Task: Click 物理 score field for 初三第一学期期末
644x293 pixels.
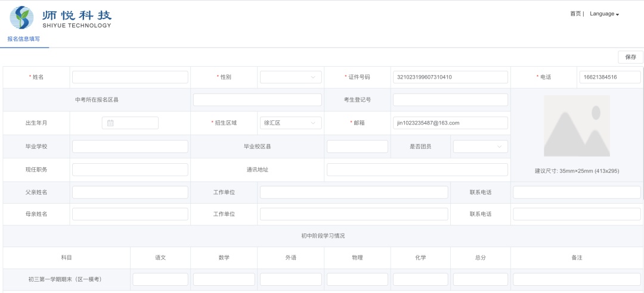Action: click(x=357, y=279)
